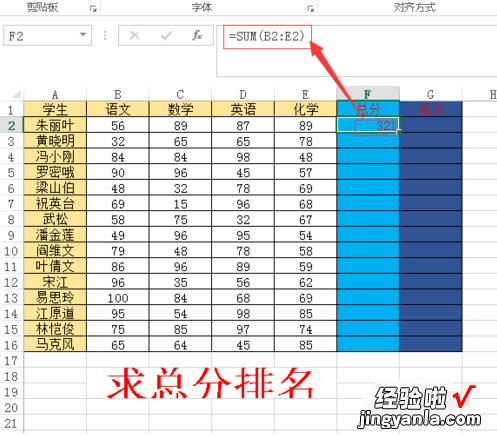This screenshot has width=497, height=436.
Task: Select column D header
Action: (243, 94)
